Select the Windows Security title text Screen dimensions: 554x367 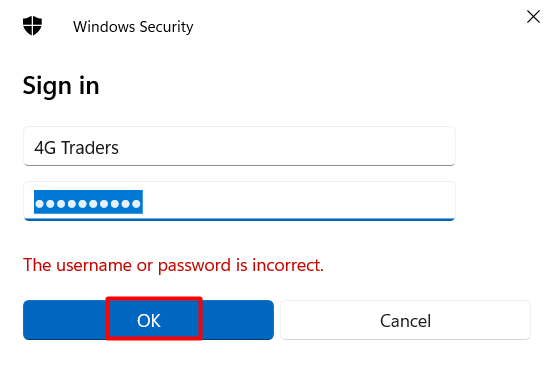133,27
